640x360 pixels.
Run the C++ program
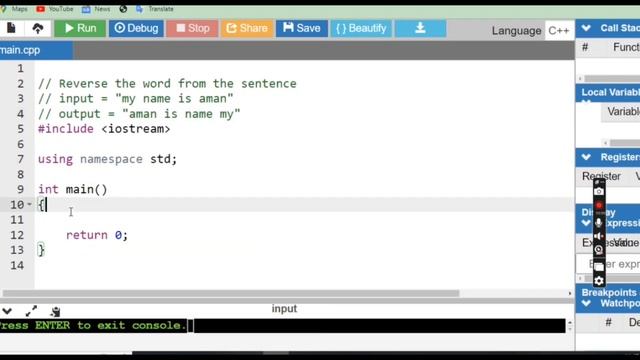point(80,28)
